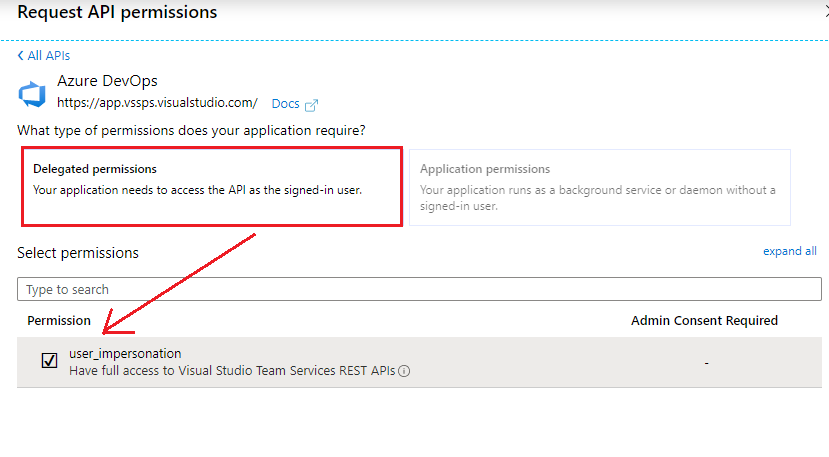The height and width of the screenshot is (457, 829).
Task: Focus the Type to search field
Action: [x=420, y=289]
